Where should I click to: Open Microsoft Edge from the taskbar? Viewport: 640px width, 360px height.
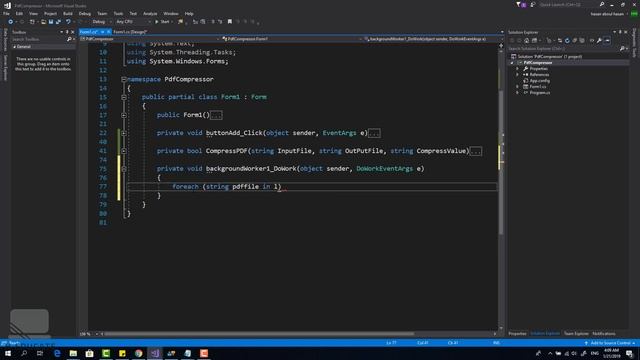[x=57, y=353]
